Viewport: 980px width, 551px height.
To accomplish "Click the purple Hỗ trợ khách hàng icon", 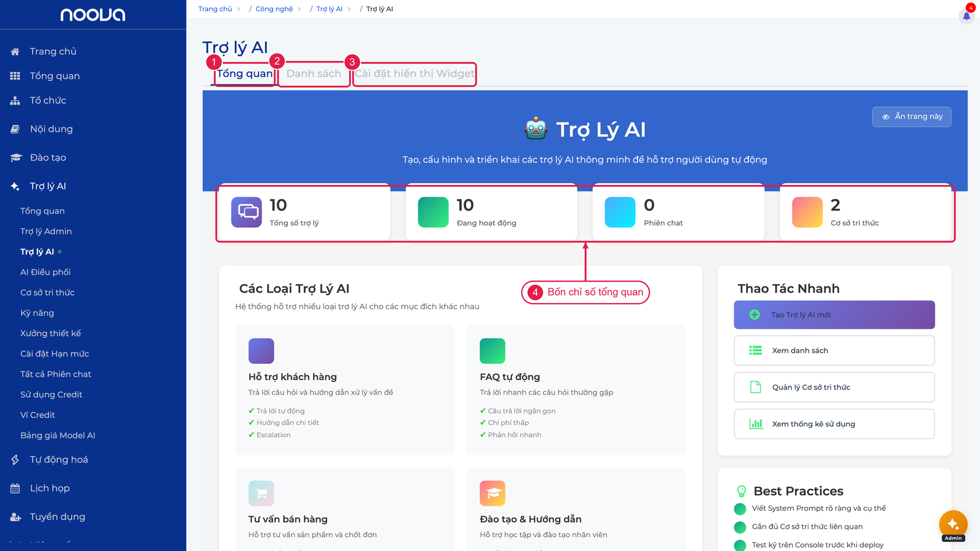I will click(x=261, y=351).
